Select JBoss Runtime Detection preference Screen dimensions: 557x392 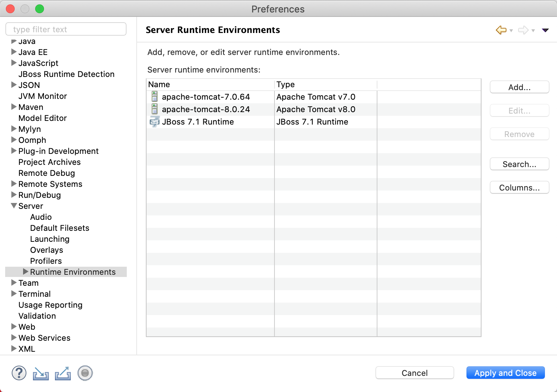[x=66, y=74]
